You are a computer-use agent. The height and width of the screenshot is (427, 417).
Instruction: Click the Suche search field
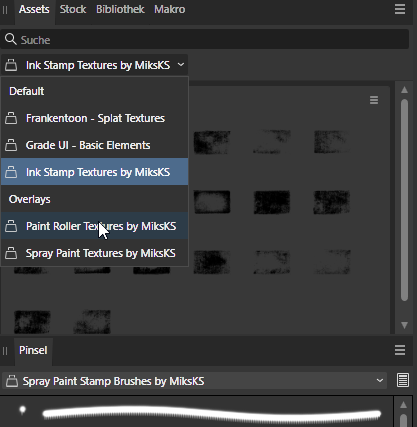205,39
